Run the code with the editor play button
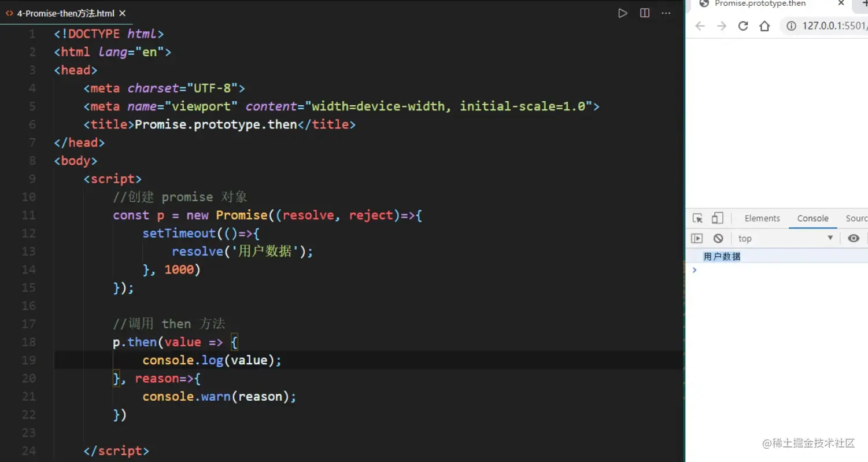Image resolution: width=868 pixels, height=462 pixels. [623, 13]
